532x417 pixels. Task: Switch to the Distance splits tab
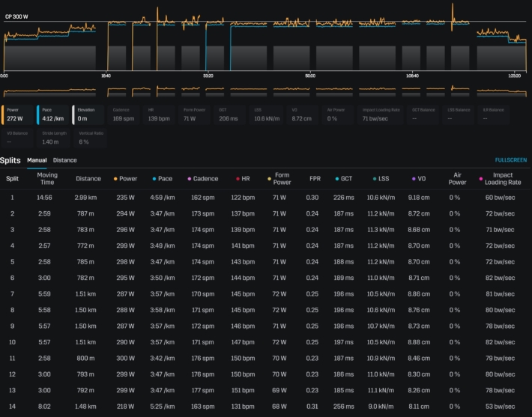tap(64, 160)
